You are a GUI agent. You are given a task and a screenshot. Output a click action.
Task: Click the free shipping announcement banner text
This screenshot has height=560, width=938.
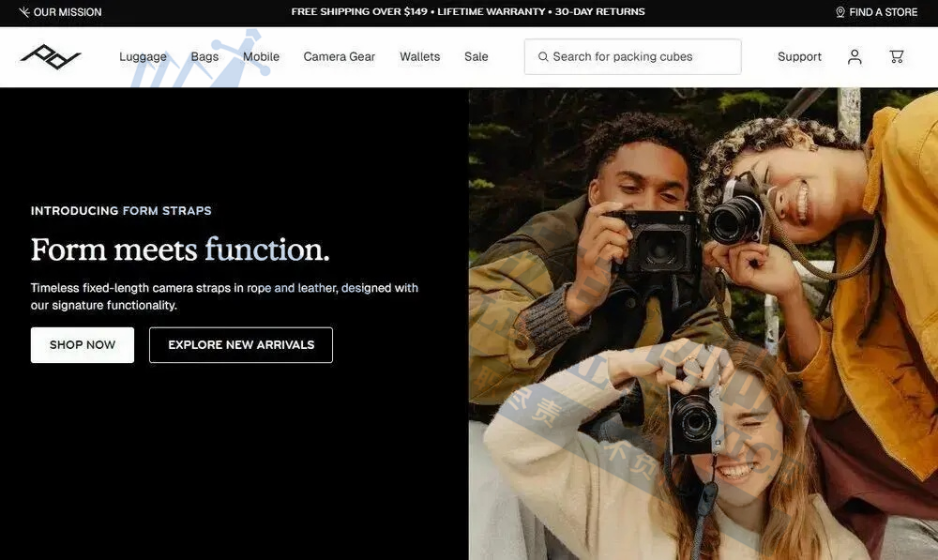(x=468, y=12)
